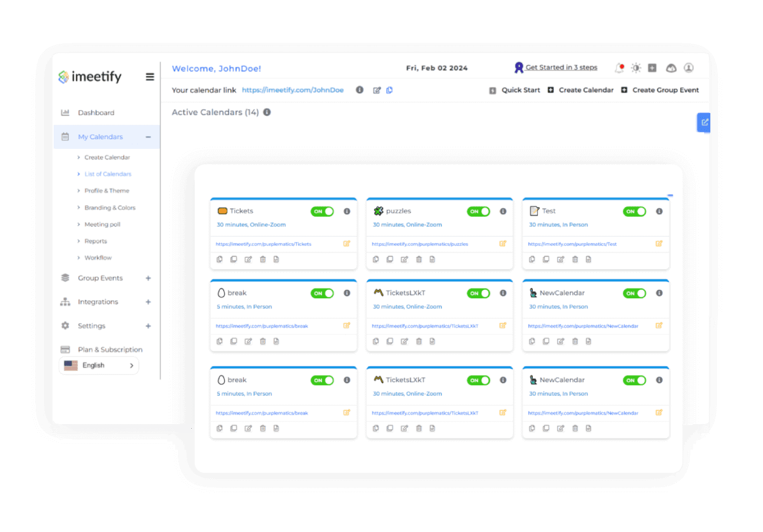The image size is (763, 532).
Task: Copy the JohnDoe calendar link icon
Action: point(389,90)
